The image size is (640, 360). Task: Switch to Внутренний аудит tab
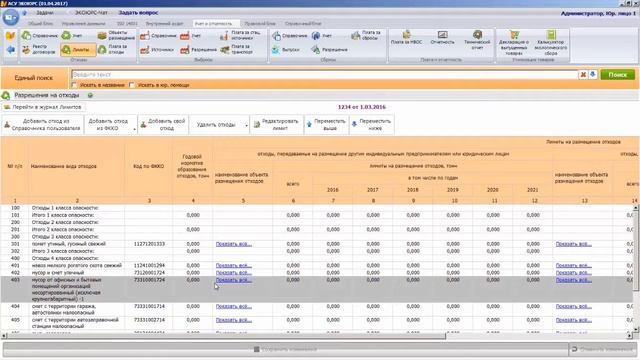click(x=164, y=24)
